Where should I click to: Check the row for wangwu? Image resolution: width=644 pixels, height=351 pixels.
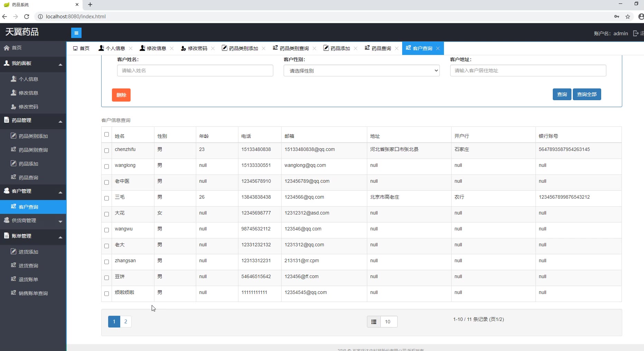pyautogui.click(x=106, y=230)
